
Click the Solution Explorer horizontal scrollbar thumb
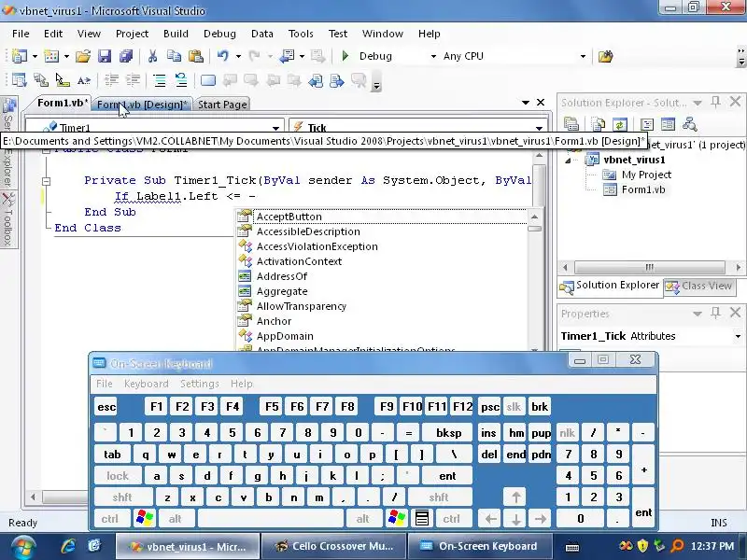(650, 267)
